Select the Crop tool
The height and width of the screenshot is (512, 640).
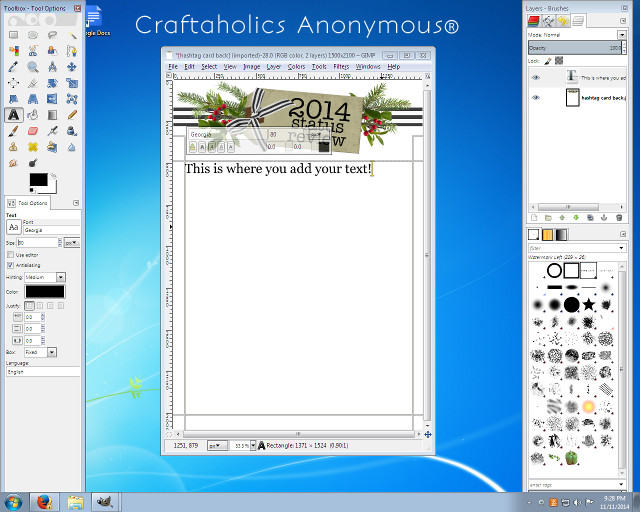click(33, 83)
